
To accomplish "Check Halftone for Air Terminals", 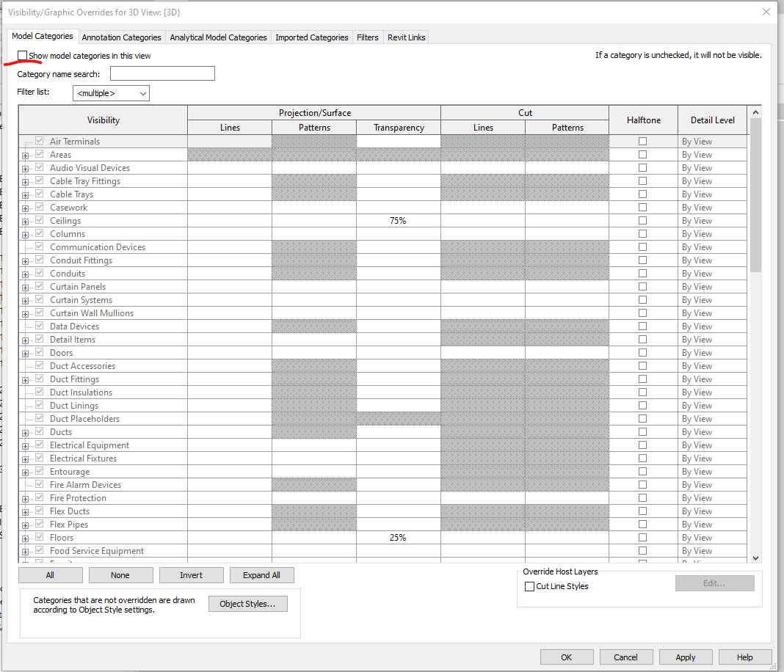I will (642, 141).
